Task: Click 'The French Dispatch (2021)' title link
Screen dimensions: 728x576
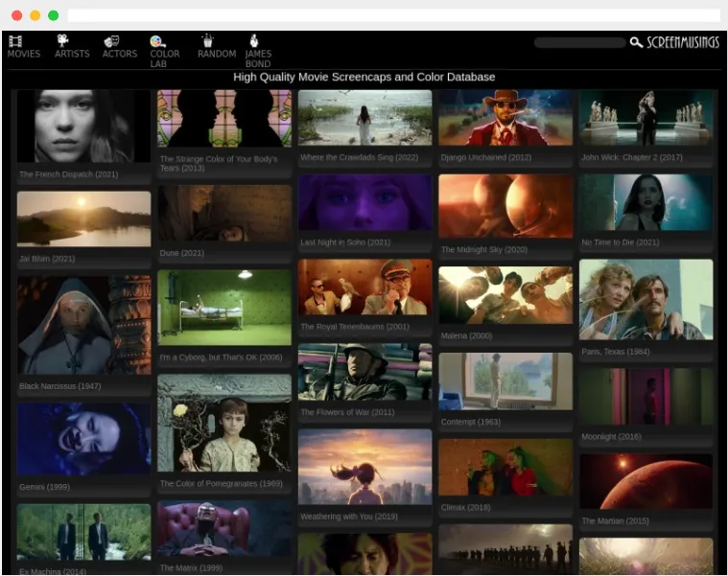Action: tap(69, 174)
